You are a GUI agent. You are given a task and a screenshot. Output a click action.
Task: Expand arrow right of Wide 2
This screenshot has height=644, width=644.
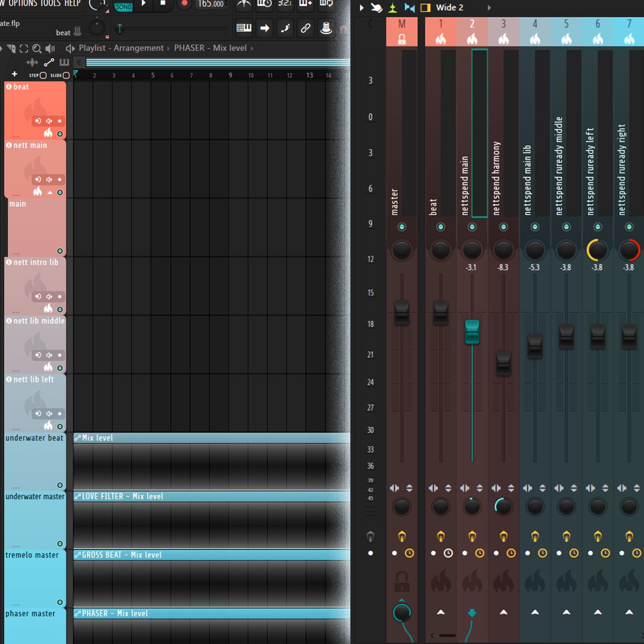point(489,8)
